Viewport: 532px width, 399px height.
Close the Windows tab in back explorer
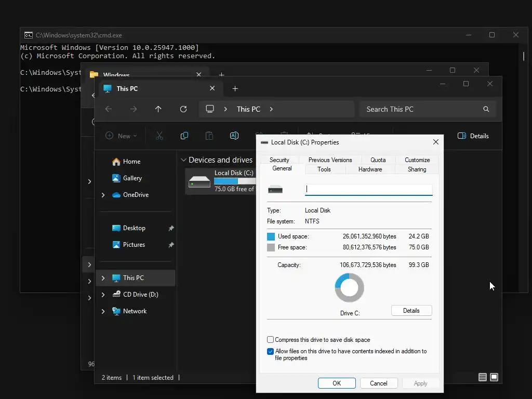[x=199, y=74]
